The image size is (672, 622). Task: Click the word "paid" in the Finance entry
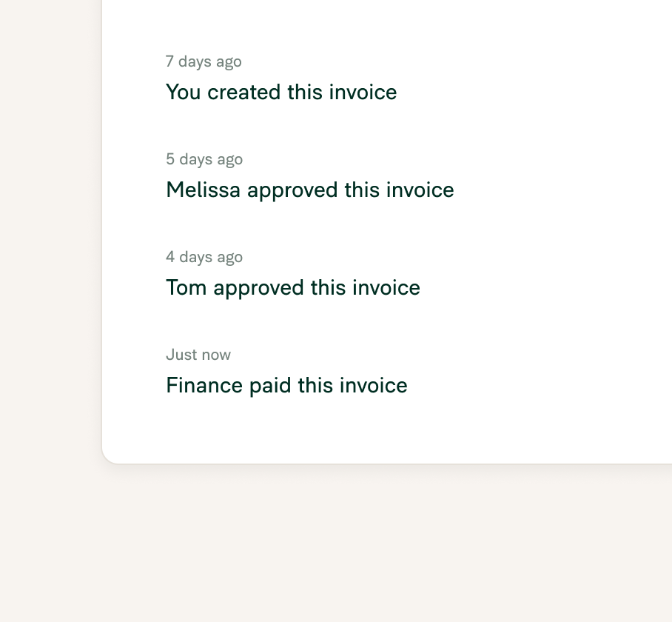pyautogui.click(x=270, y=385)
